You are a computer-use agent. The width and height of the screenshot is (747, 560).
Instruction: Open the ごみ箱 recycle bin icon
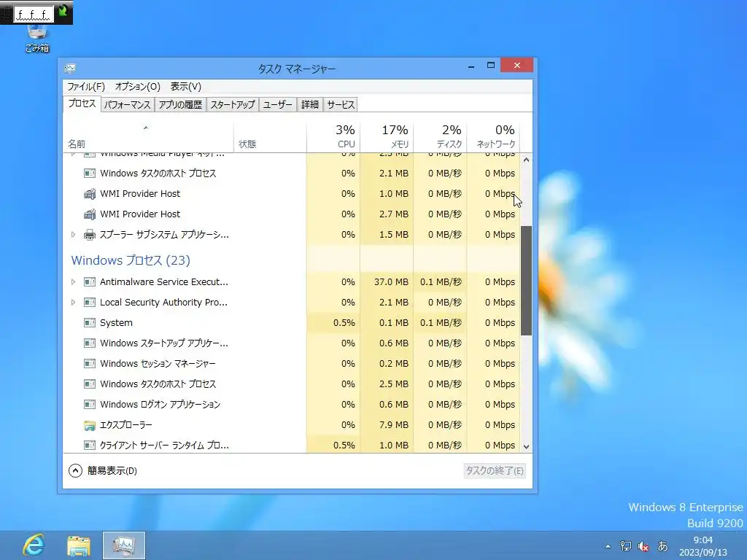click(x=37, y=38)
